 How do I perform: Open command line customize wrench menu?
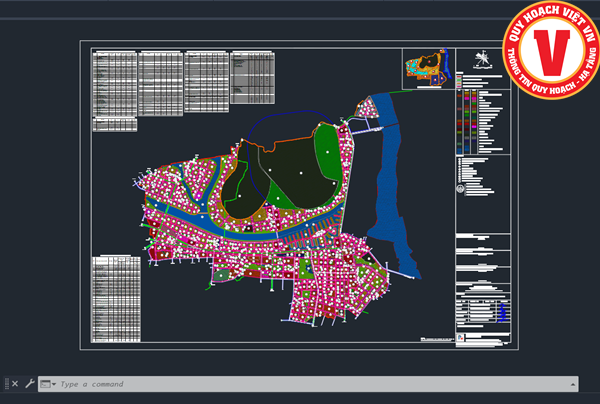[30, 384]
